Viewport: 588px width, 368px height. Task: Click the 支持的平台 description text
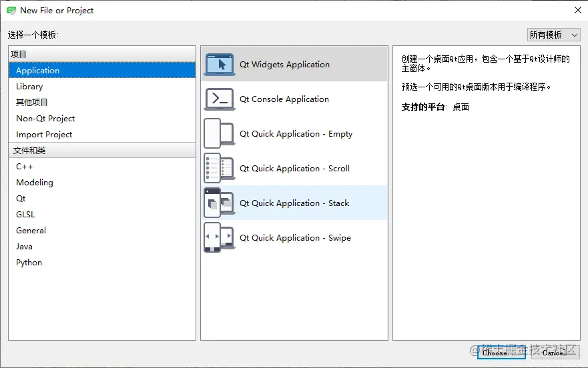click(435, 107)
